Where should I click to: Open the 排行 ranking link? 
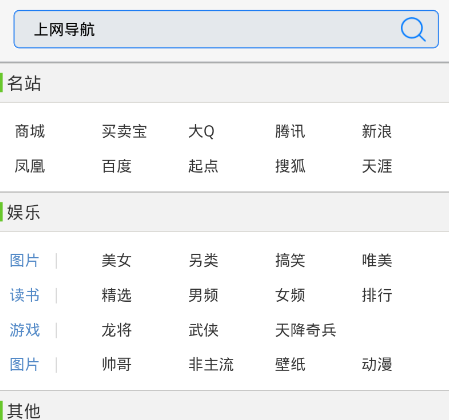[x=377, y=295]
